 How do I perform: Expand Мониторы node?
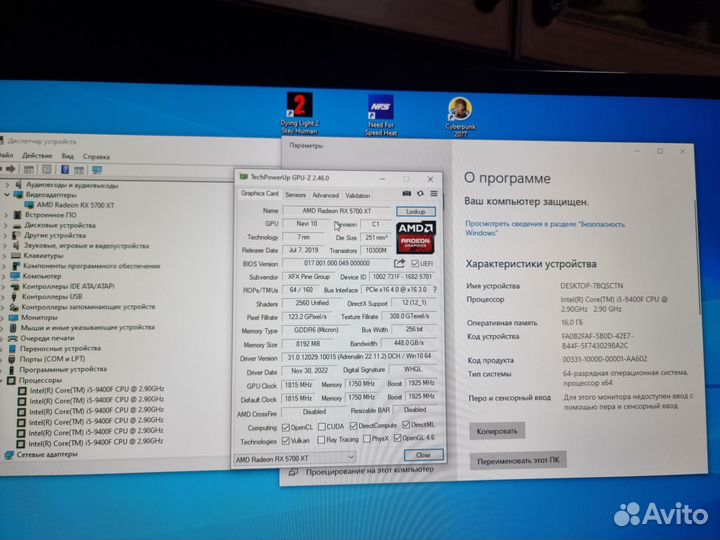[x=4, y=317]
